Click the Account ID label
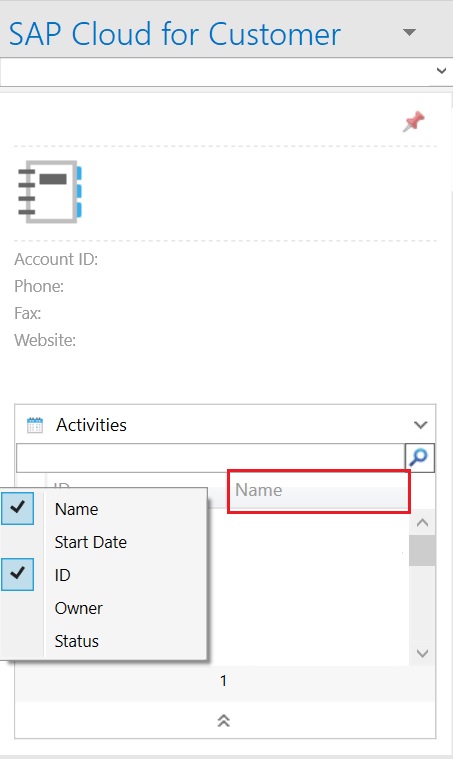The image size is (453, 759). [56, 259]
